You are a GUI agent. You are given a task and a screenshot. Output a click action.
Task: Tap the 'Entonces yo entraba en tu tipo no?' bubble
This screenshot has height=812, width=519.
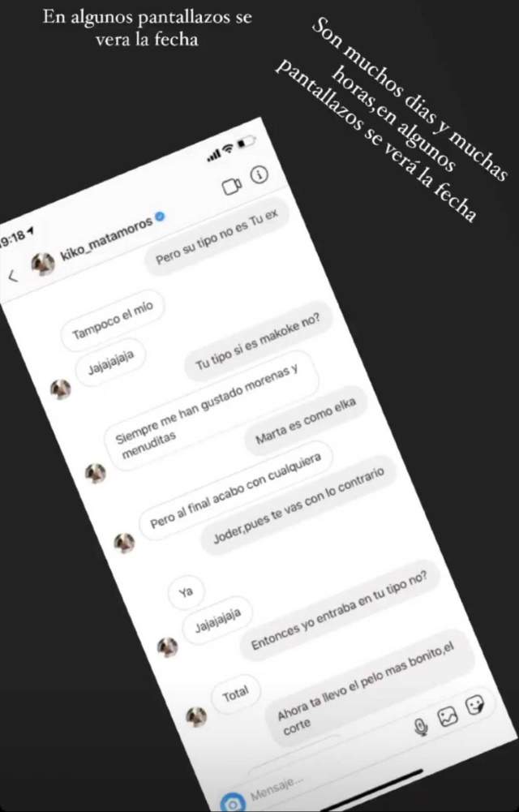[339, 611]
